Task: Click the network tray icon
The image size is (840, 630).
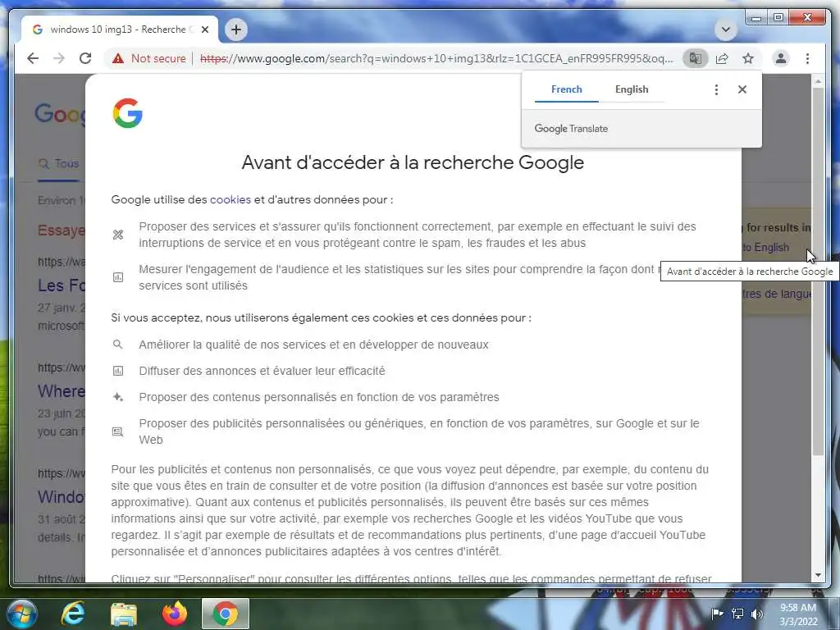Action: [x=737, y=614]
